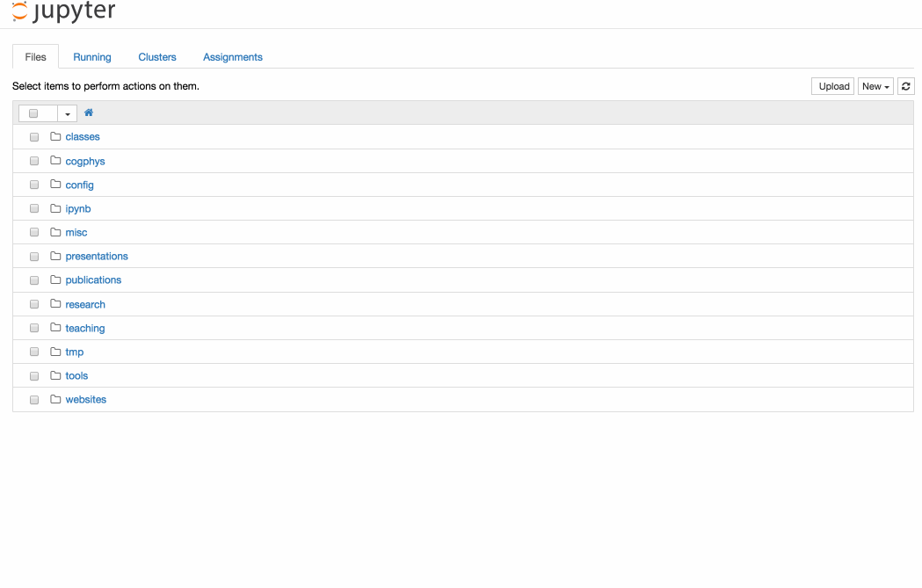
Task: Click the Jupyter logo
Action: pos(63,11)
